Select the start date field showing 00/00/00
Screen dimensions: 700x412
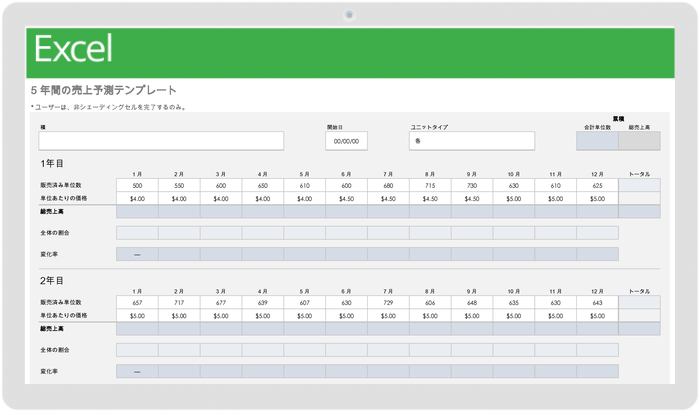pos(346,141)
